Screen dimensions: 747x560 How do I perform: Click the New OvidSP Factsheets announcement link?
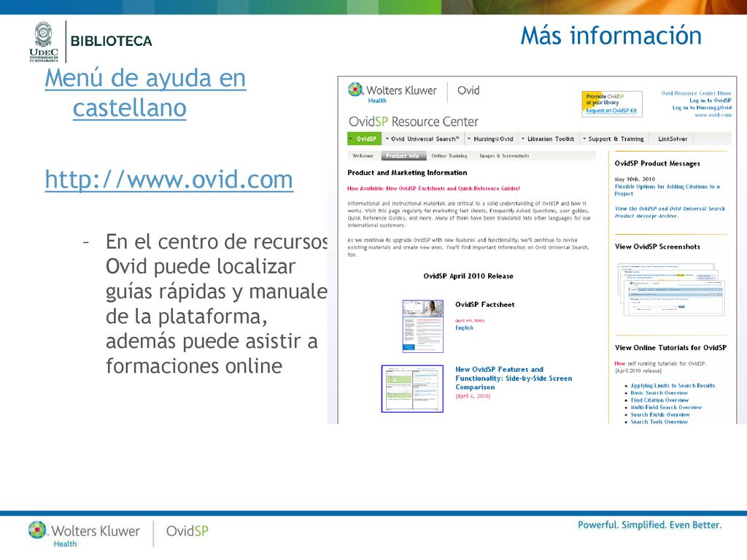click(x=433, y=189)
